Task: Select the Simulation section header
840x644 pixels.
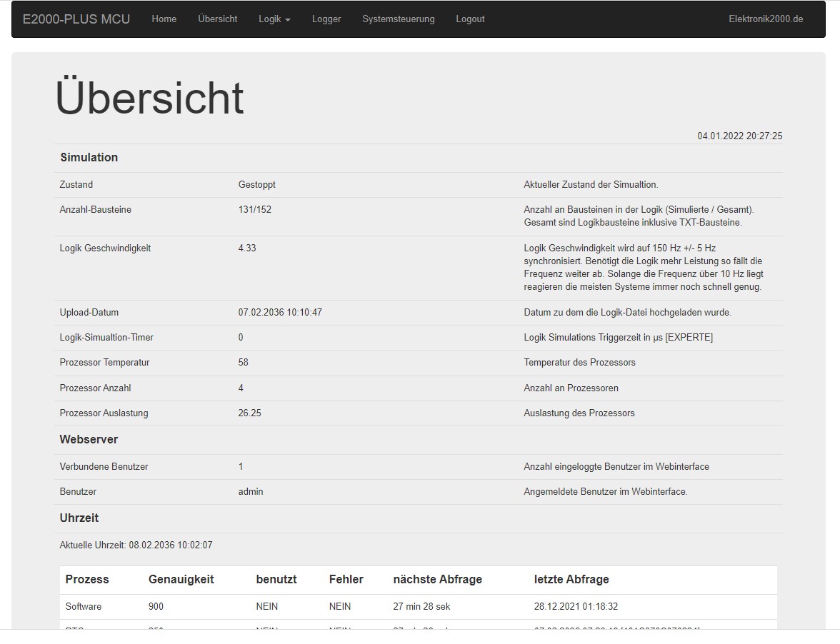Action: [x=89, y=158]
